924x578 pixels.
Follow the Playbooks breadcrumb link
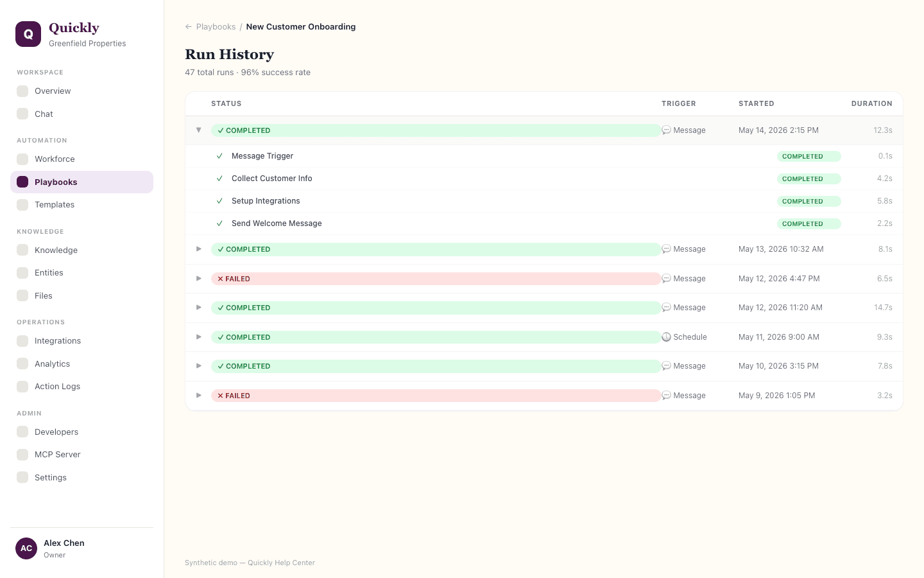(216, 27)
